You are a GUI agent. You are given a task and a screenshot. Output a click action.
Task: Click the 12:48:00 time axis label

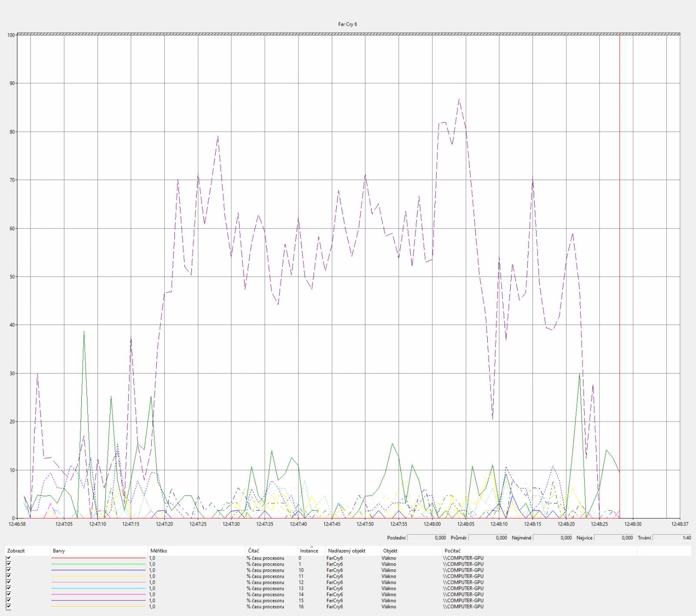point(432,524)
